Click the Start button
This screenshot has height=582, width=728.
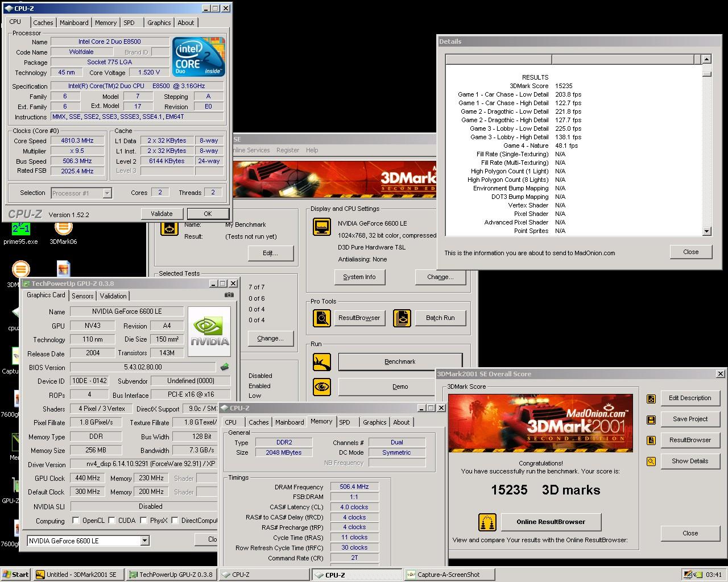[x=16, y=575]
